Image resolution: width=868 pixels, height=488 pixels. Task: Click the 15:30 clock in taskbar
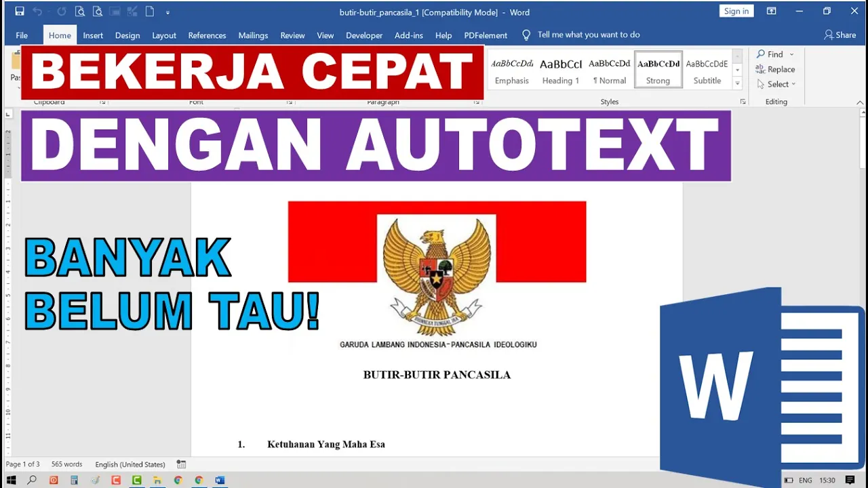pos(827,480)
